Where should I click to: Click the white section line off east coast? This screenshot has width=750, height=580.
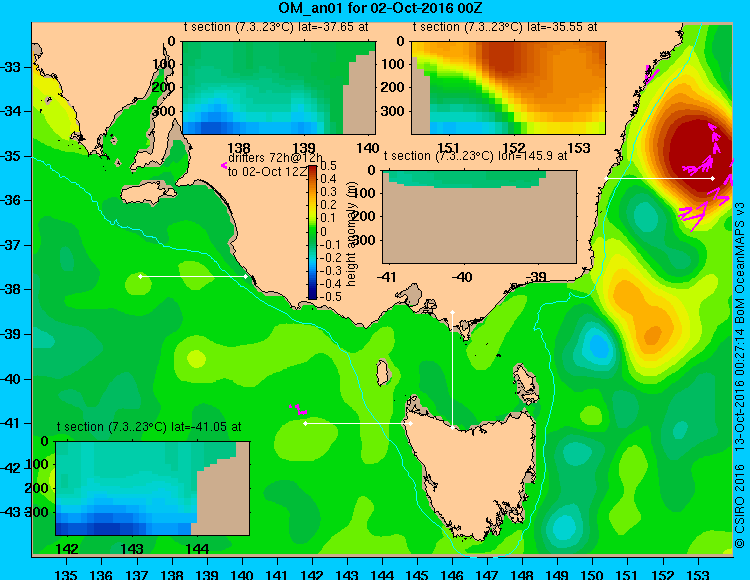[x=660, y=178]
